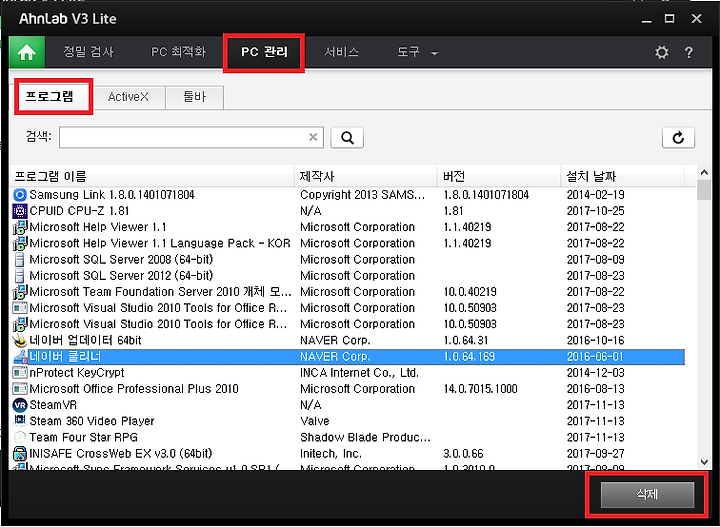Go to the green Home icon
720x527 pixels.
tap(27, 52)
